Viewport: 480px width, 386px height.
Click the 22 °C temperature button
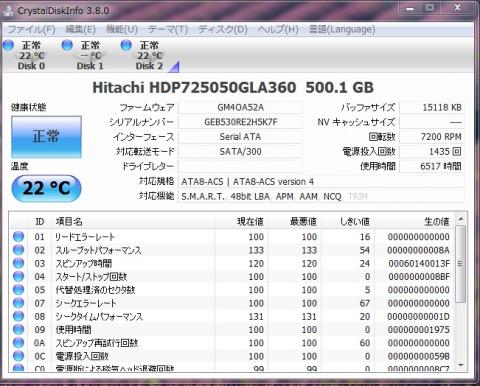pyautogui.click(x=46, y=188)
